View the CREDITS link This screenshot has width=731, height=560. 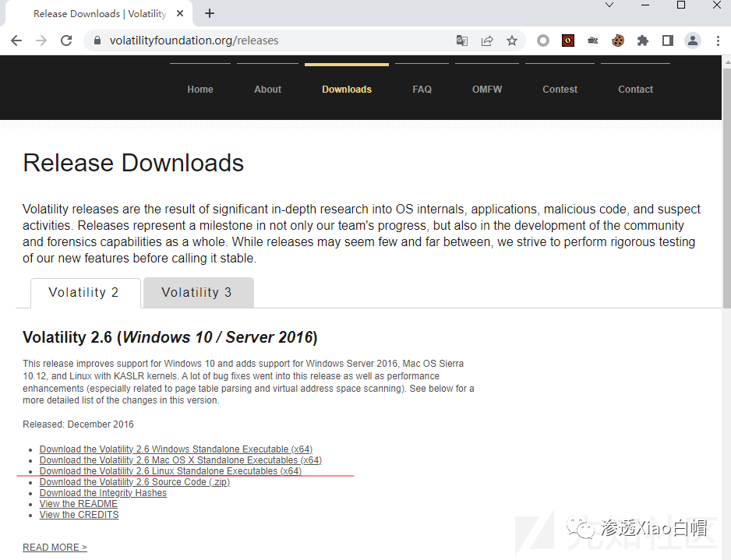(79, 515)
